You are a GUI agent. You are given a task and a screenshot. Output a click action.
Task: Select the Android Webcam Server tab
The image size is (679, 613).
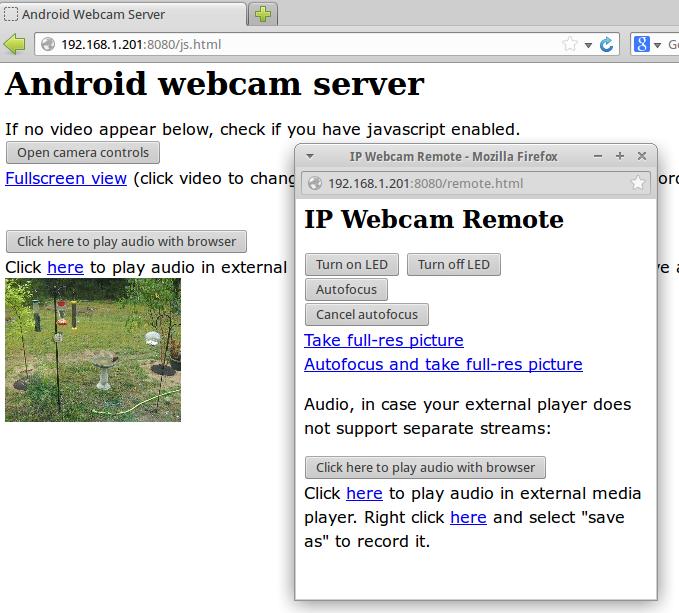123,14
